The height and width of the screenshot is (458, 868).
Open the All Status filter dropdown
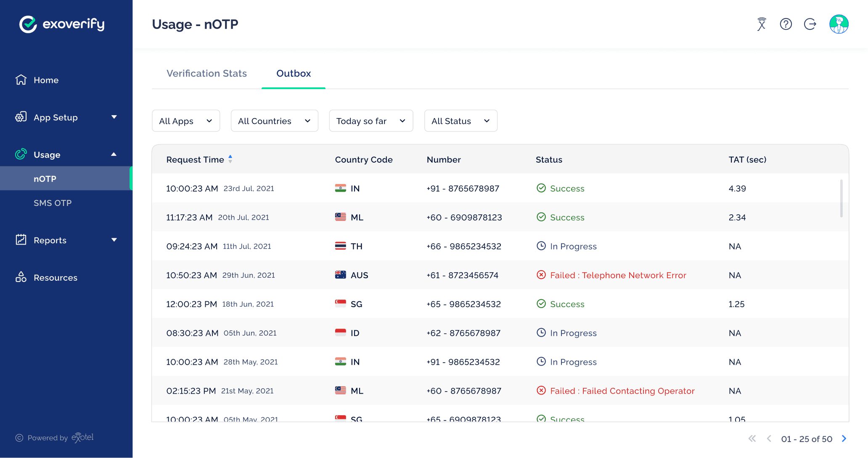click(460, 121)
